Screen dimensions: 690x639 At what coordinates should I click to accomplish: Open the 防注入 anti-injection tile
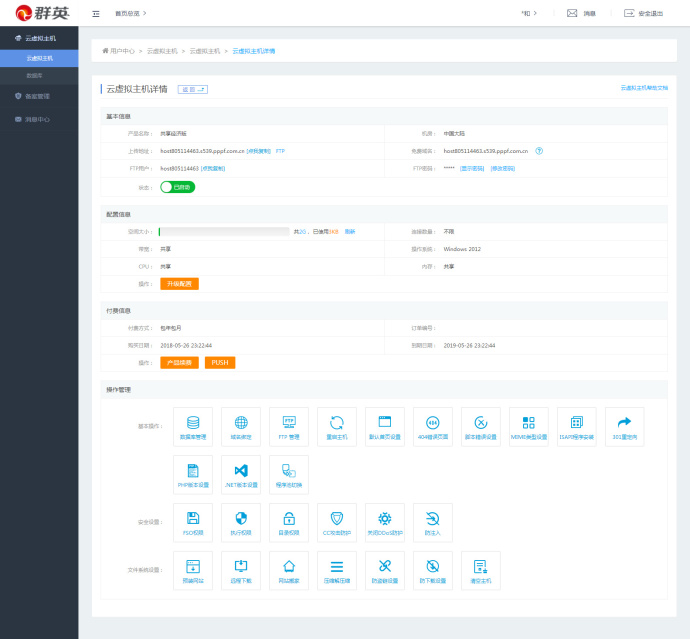click(433, 523)
